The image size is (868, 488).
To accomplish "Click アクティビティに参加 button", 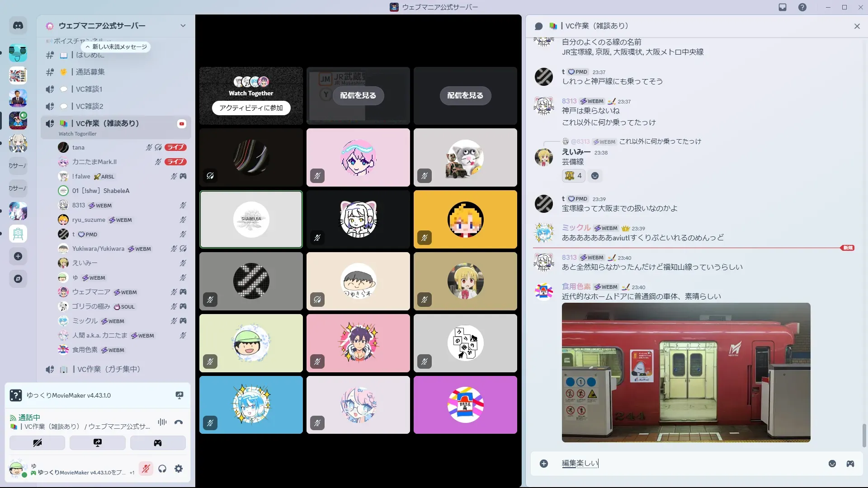I will tap(251, 108).
